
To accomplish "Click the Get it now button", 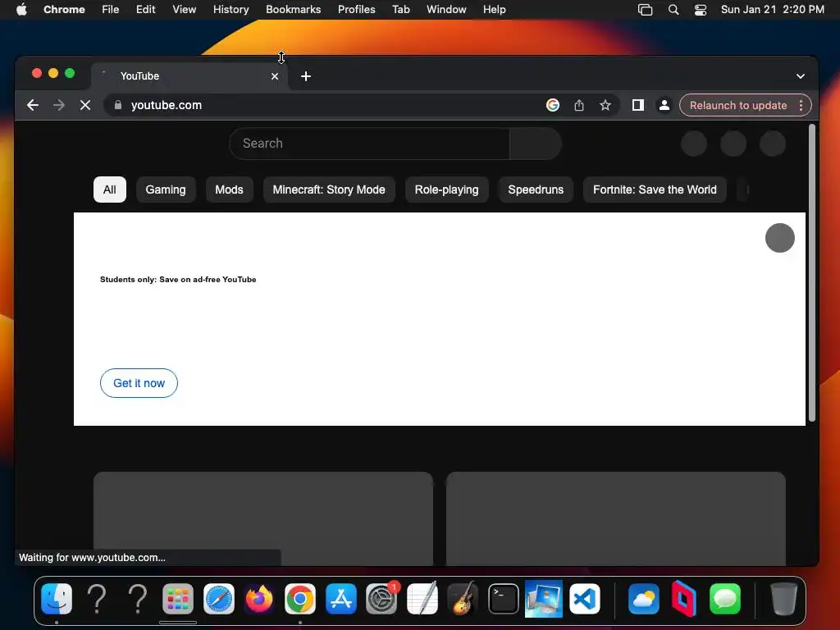I will pyautogui.click(x=139, y=383).
